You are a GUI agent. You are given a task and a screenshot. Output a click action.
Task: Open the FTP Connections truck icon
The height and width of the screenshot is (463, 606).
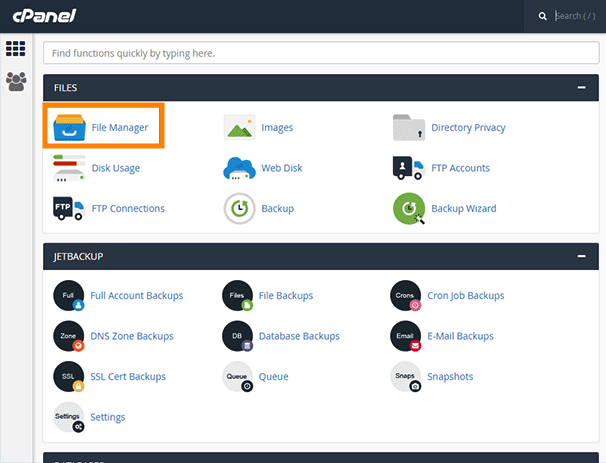point(69,208)
